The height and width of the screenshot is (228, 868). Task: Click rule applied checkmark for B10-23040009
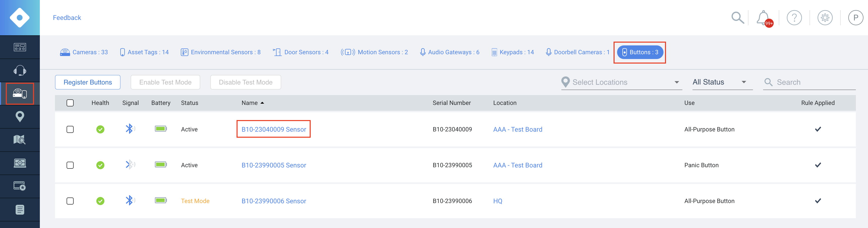pos(818,129)
